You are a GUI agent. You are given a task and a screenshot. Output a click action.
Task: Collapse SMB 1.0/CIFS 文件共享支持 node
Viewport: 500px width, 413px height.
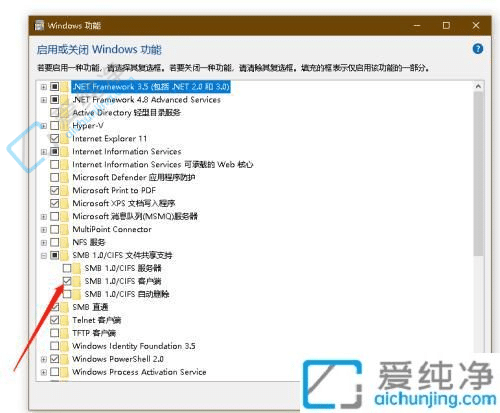44,256
